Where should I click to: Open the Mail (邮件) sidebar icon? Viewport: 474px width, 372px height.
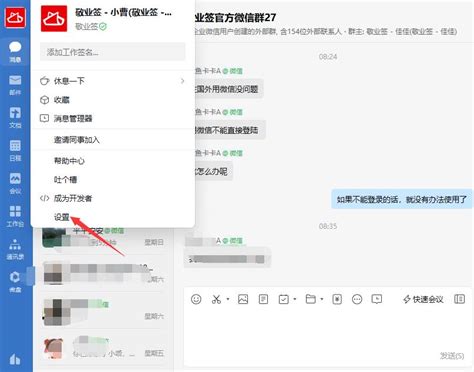(15, 85)
